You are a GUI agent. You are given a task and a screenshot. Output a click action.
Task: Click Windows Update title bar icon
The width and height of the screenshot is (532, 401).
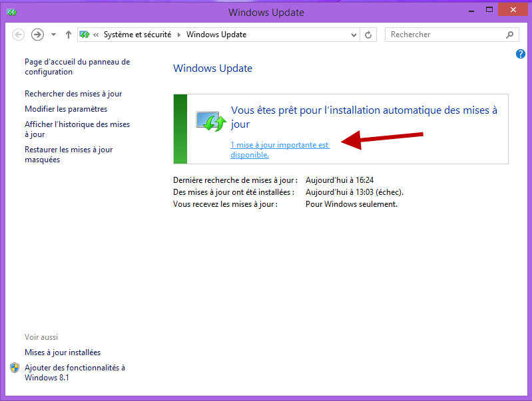coord(11,13)
